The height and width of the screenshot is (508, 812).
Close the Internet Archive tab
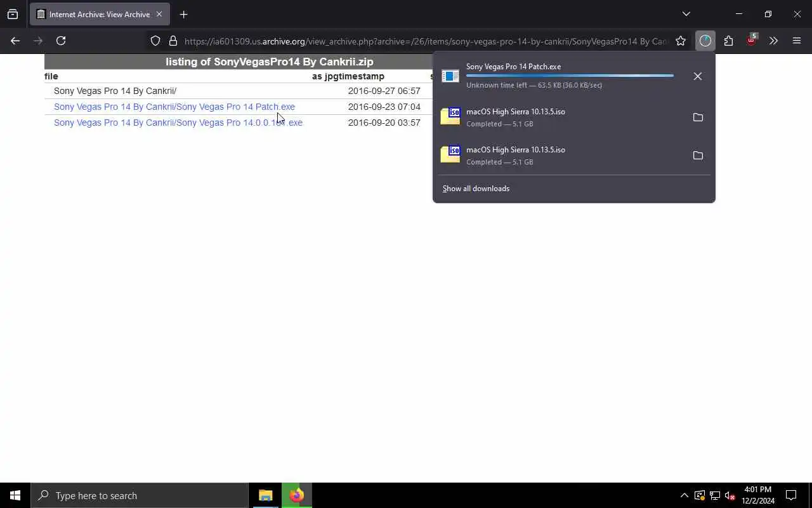(159, 14)
